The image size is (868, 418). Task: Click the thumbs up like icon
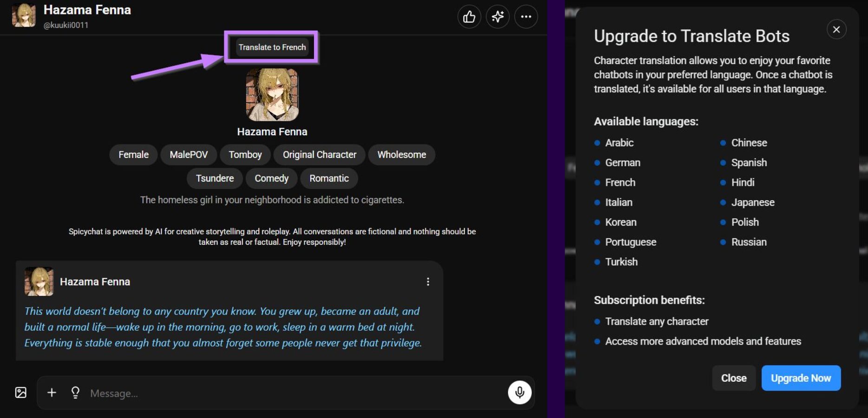click(x=469, y=17)
